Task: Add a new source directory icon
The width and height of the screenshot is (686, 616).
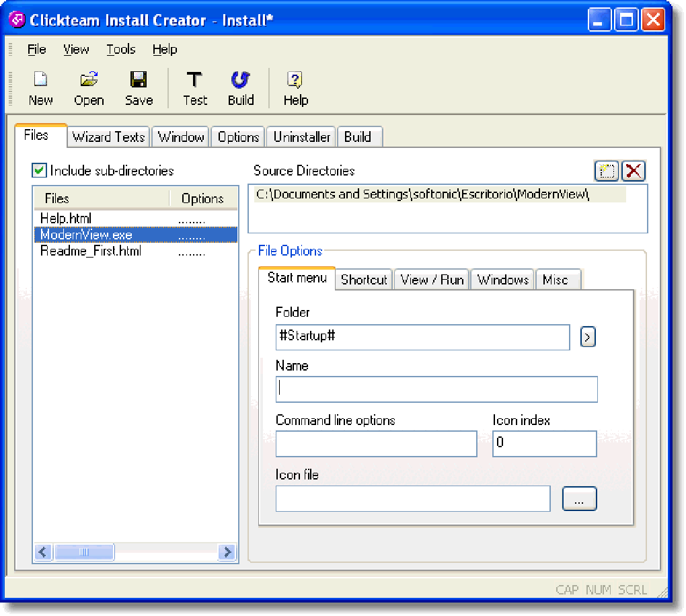Action: pos(607,171)
